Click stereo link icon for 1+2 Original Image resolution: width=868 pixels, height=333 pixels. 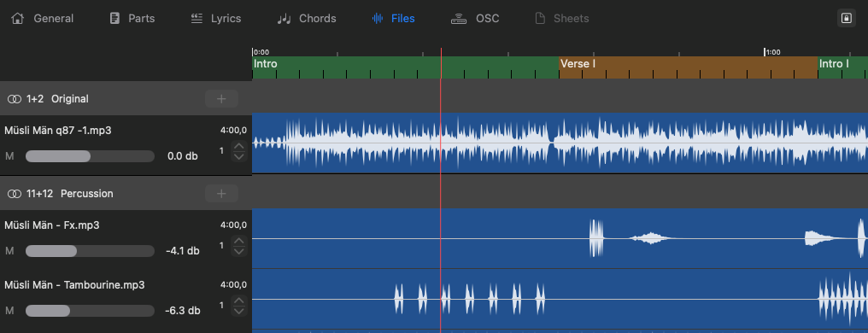tap(15, 99)
